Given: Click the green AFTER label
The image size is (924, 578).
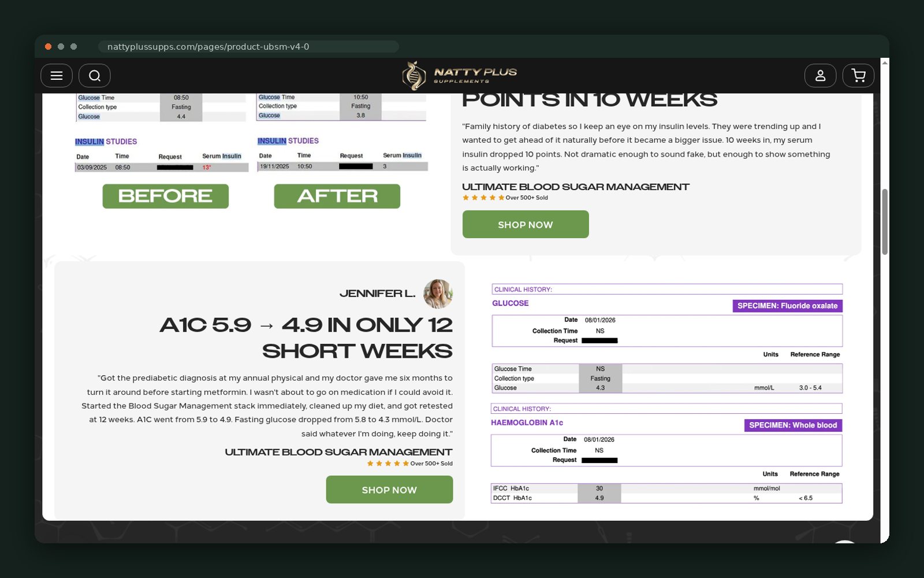Looking at the screenshot, I should pos(337,196).
